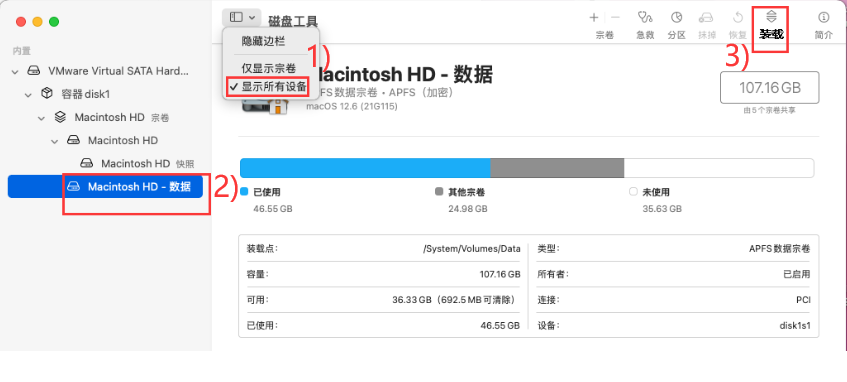Open the Info (简介) toolbar icon
The height and width of the screenshot is (382, 847).
[x=823, y=18]
